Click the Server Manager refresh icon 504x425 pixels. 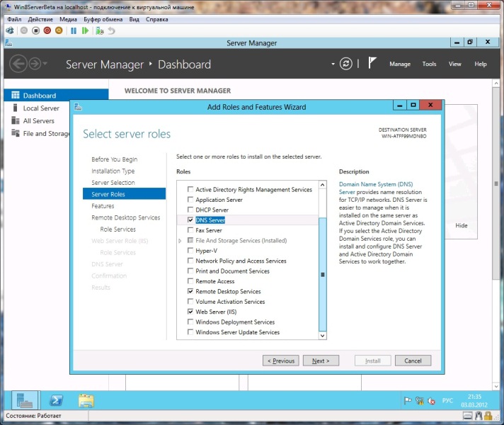(x=345, y=64)
